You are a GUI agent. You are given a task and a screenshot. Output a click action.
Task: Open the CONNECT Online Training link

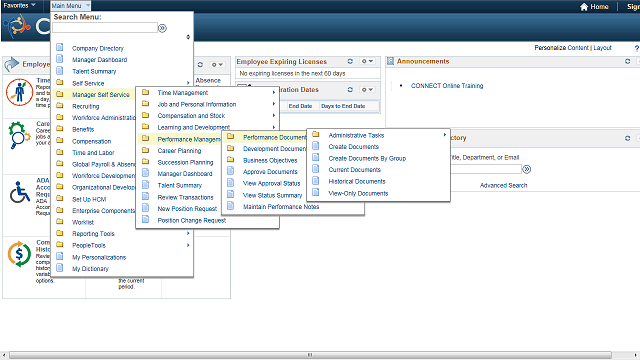[447, 86]
